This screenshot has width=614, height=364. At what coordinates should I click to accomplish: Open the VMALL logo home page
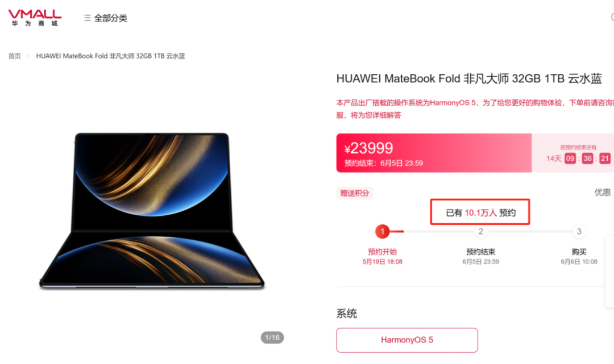(35, 18)
